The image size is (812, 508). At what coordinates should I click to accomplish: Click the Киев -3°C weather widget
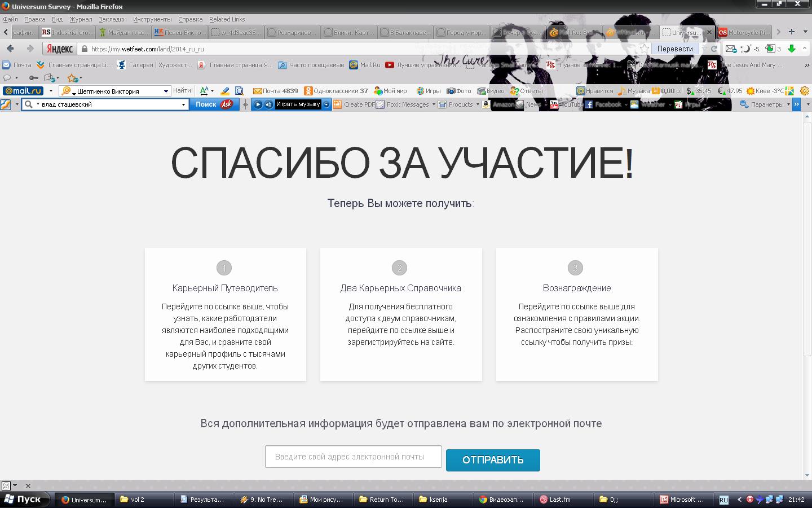click(x=765, y=91)
